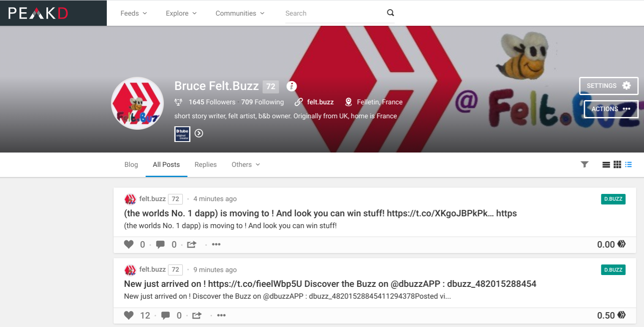Click the PeakD logo
This screenshot has height=327, width=644.
point(38,14)
